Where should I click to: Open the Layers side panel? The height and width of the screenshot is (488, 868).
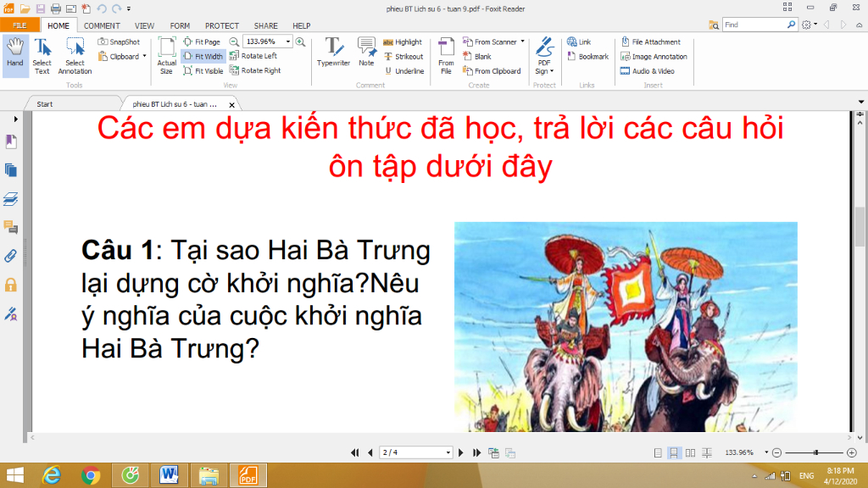click(10, 198)
